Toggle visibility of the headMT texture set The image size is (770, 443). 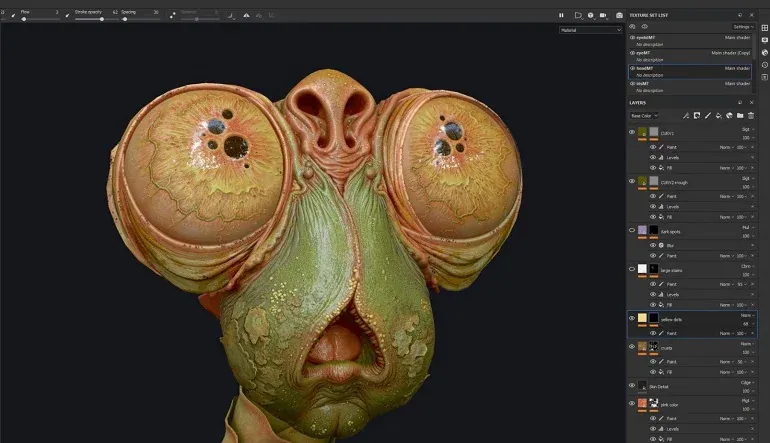(x=632, y=68)
